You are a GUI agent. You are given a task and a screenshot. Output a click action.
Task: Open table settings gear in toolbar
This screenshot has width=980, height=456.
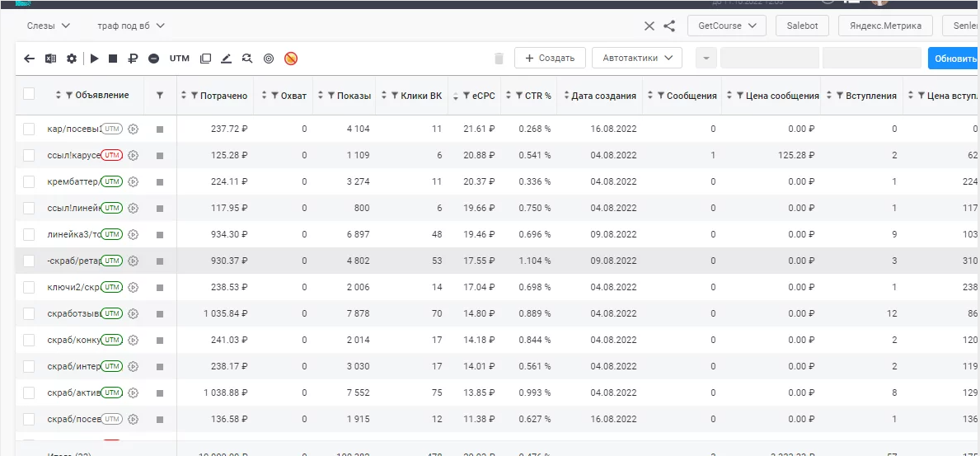[72, 59]
